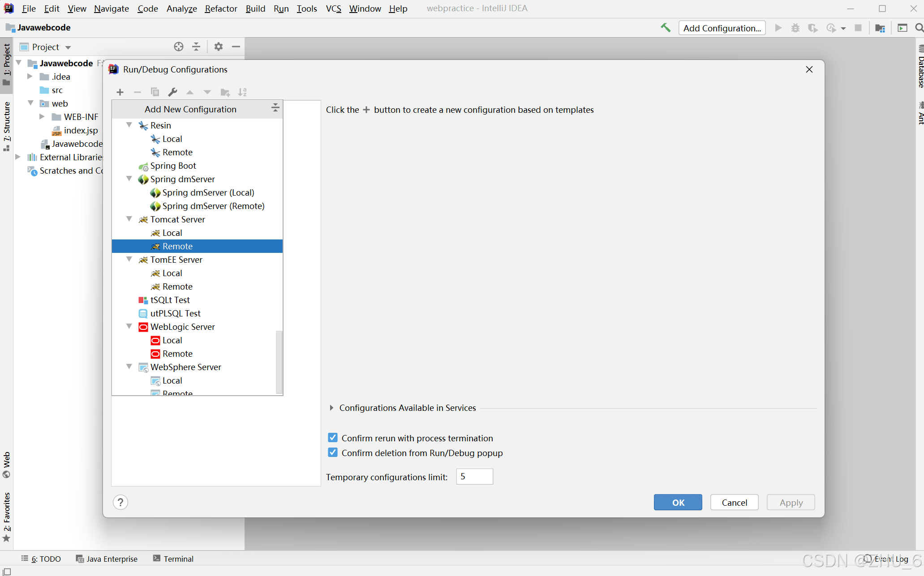The height and width of the screenshot is (576, 924).
Task: Open the Terminal tool window tab
Action: point(173,559)
